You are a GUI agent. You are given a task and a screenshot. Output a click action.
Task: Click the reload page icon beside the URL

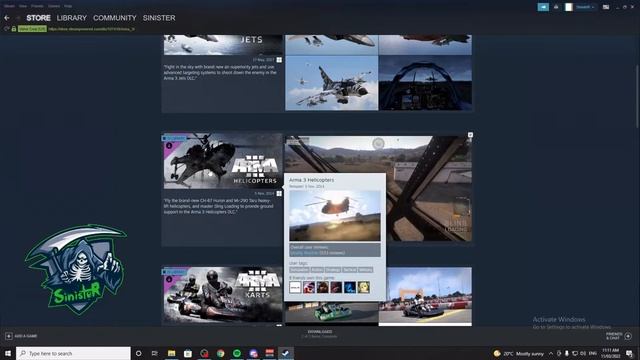(x=6, y=29)
